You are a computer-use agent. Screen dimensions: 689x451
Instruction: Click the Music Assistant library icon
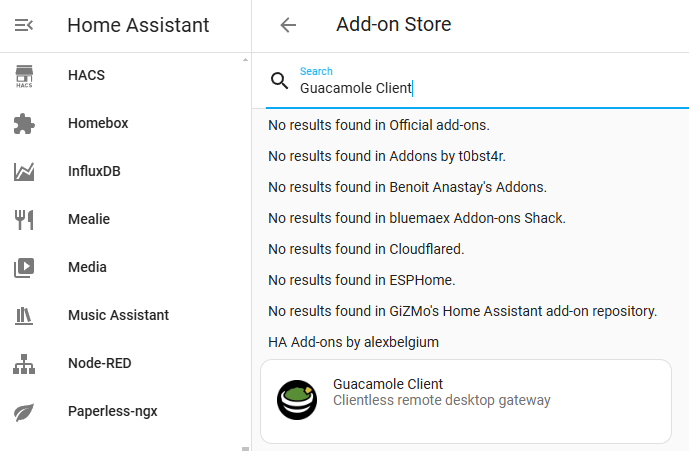[x=24, y=316]
